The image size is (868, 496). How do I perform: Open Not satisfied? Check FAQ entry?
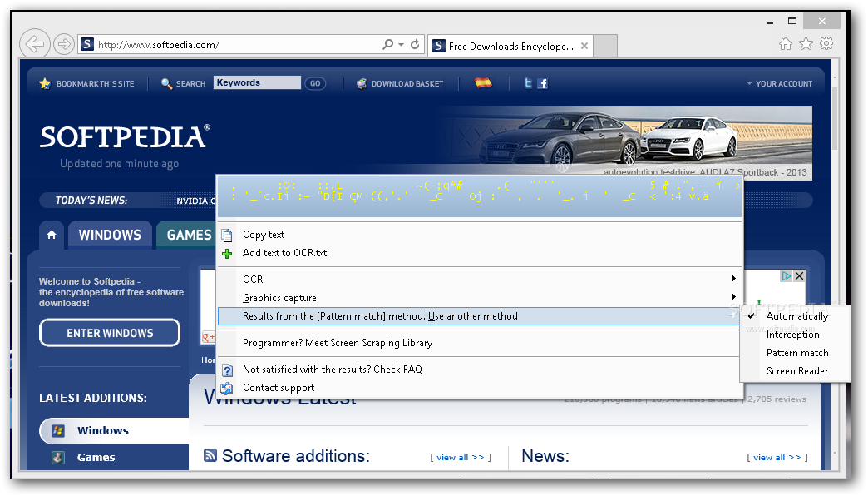click(x=480, y=370)
